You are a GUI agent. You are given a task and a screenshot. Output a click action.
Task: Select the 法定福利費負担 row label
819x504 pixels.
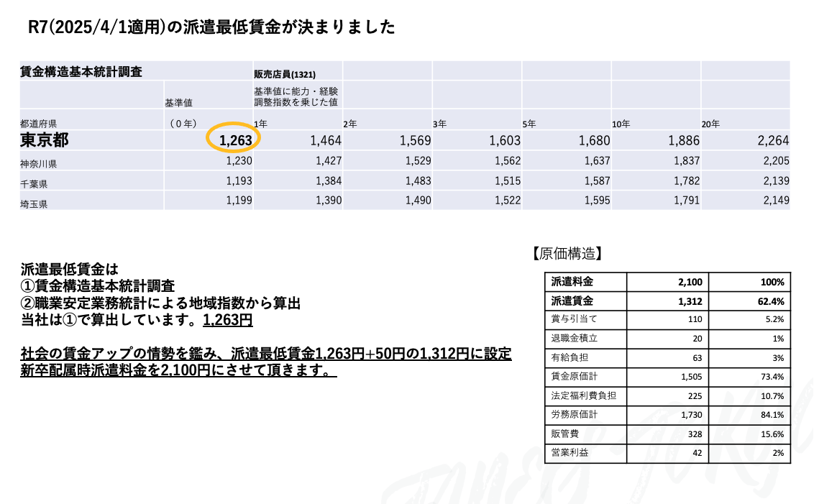[x=583, y=395]
